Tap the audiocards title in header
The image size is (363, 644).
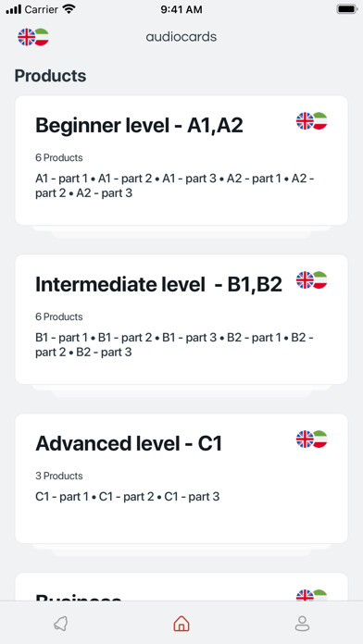tap(181, 37)
